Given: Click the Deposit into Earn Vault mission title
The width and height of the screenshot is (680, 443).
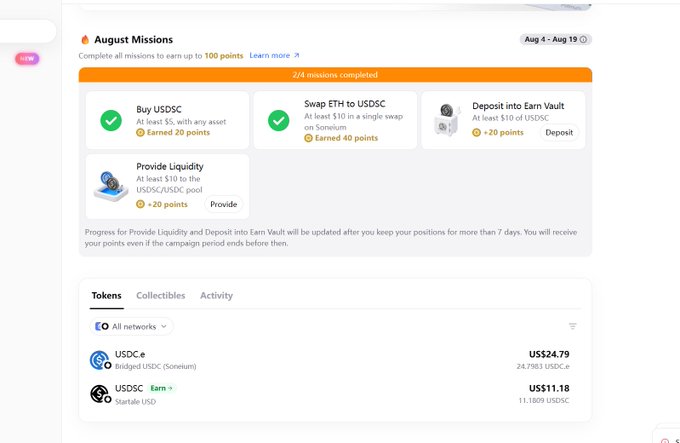Looking at the screenshot, I should click(518, 106).
